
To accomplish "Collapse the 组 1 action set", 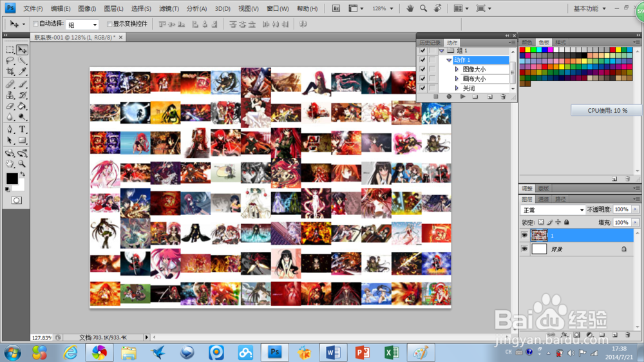I will [x=442, y=50].
